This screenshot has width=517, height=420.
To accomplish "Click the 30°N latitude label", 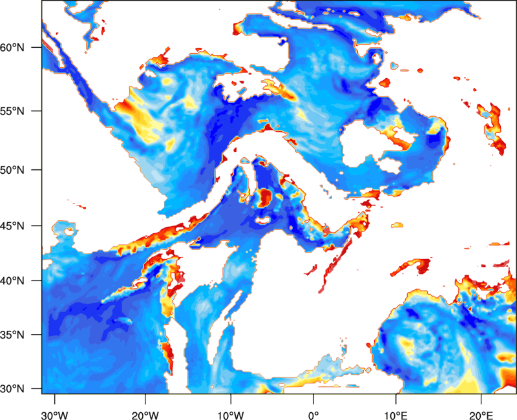I will [12, 389].
